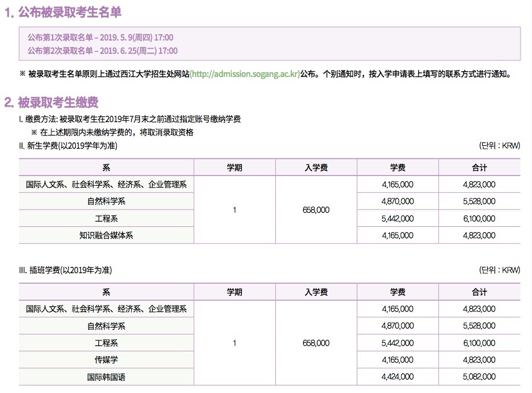Click the payment method line 'I. 缴费方法'
532x393 pixels.
pos(130,119)
